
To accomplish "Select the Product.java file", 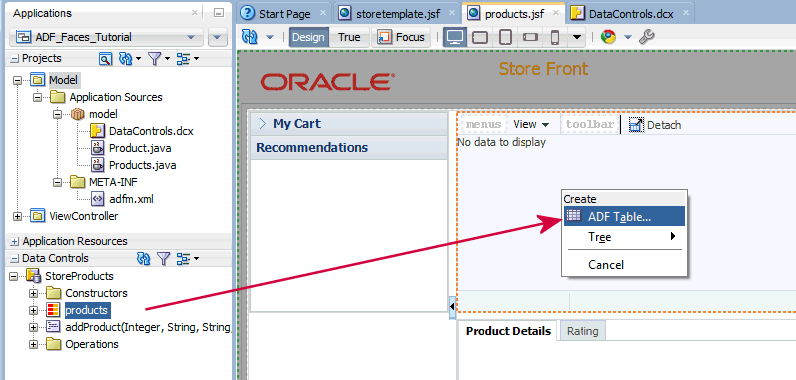I will coord(140,148).
